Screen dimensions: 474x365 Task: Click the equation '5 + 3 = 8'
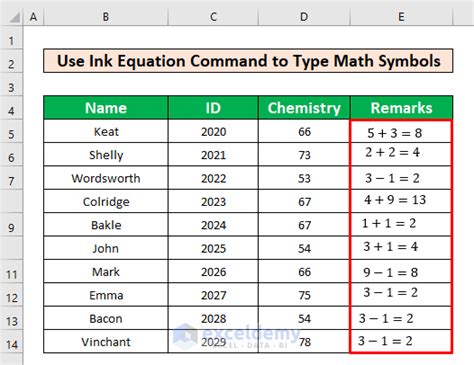(394, 133)
